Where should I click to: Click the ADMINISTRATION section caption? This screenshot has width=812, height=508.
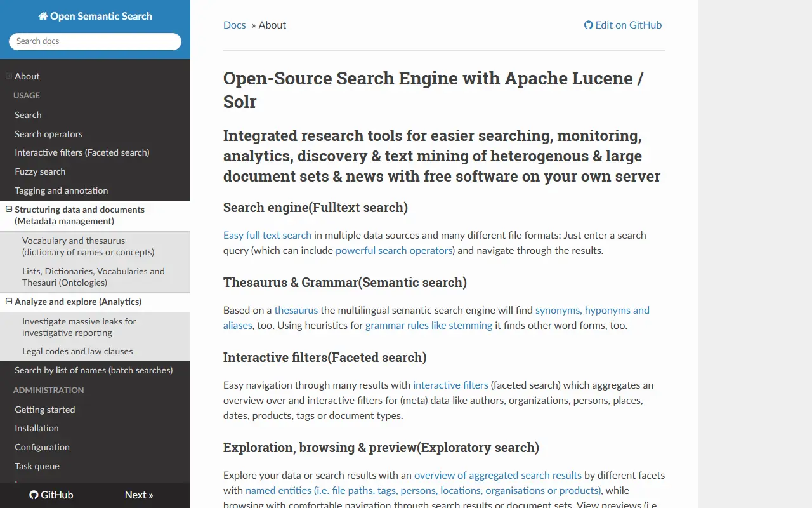point(49,391)
